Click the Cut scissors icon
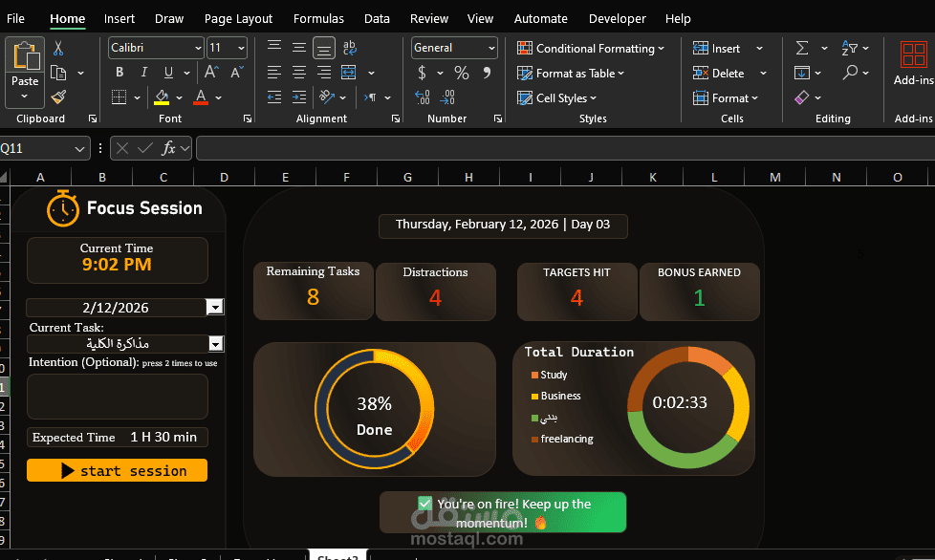The width and height of the screenshot is (935, 560). 58,48
